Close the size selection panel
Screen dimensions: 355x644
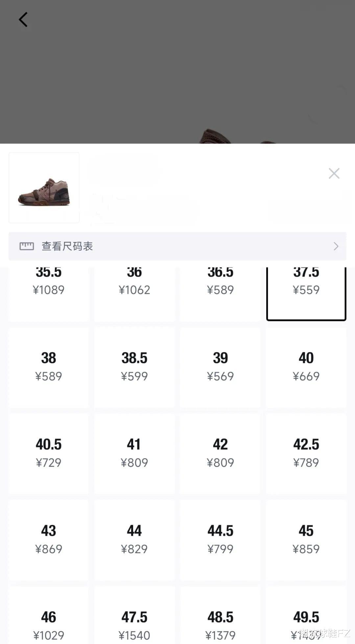tap(334, 173)
